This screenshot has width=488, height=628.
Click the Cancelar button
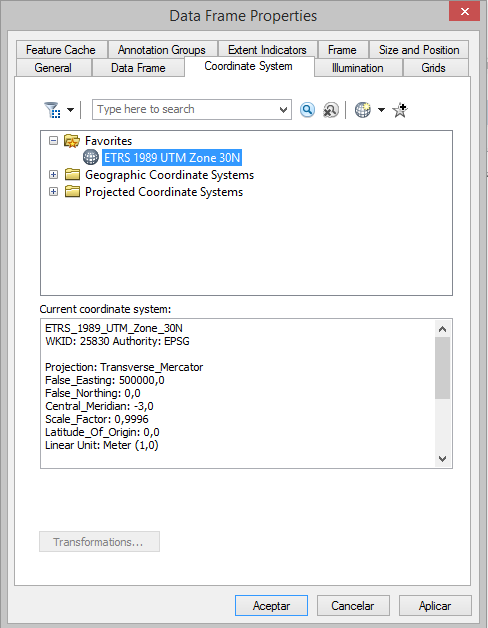tap(353, 606)
